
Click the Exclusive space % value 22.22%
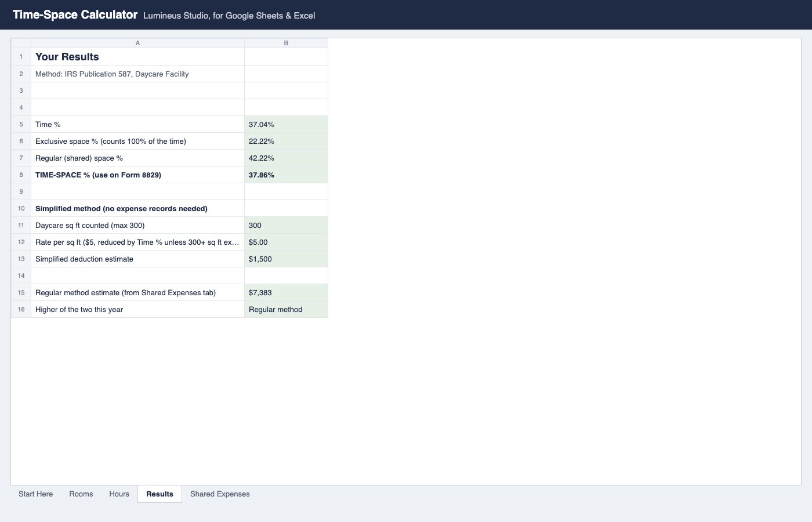point(286,141)
